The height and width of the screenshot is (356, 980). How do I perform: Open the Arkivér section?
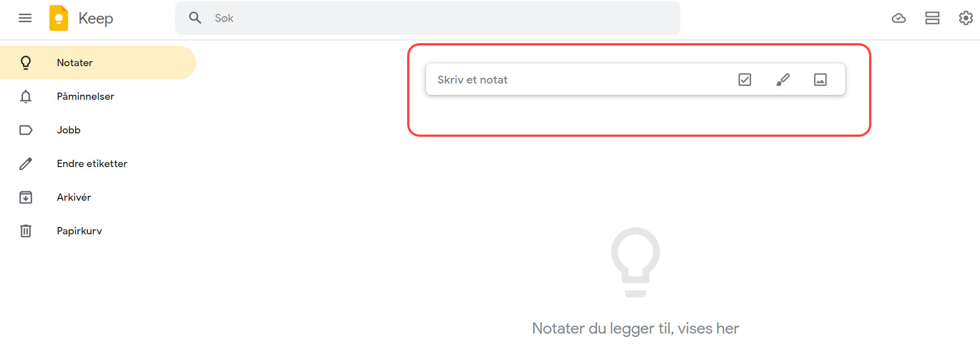74,197
